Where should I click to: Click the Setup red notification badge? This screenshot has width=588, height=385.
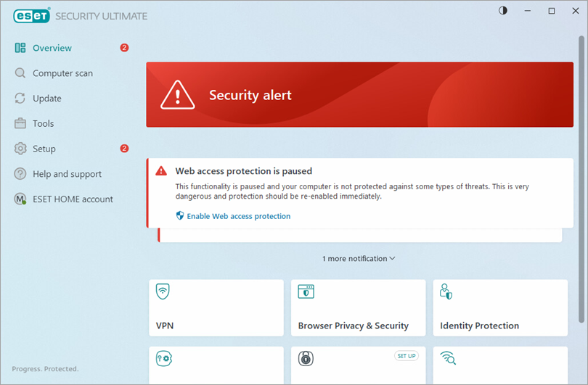point(124,149)
